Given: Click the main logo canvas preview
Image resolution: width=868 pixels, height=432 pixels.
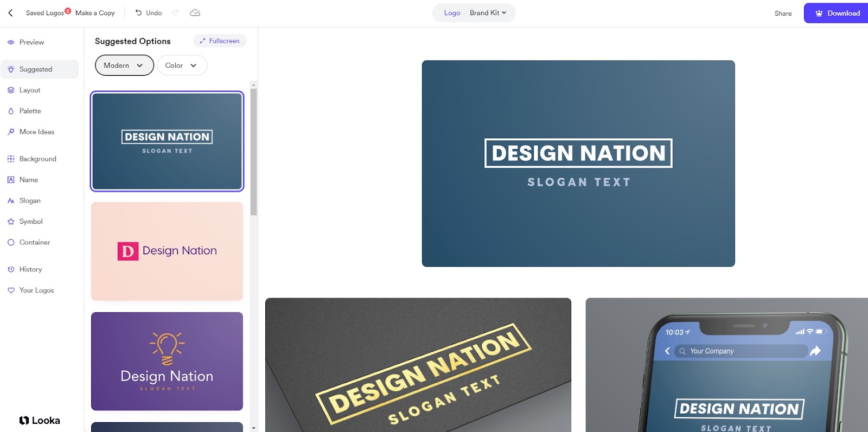Looking at the screenshot, I should coord(578,163).
